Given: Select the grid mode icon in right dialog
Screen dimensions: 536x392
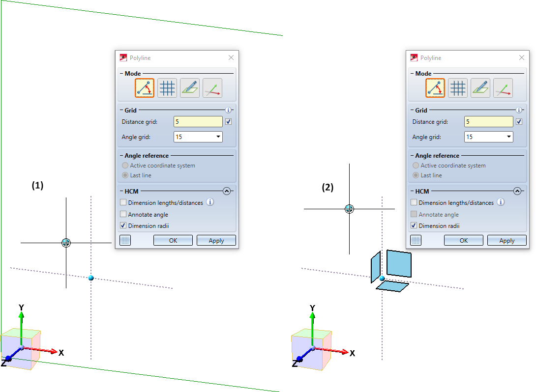Looking at the screenshot, I should (x=458, y=88).
